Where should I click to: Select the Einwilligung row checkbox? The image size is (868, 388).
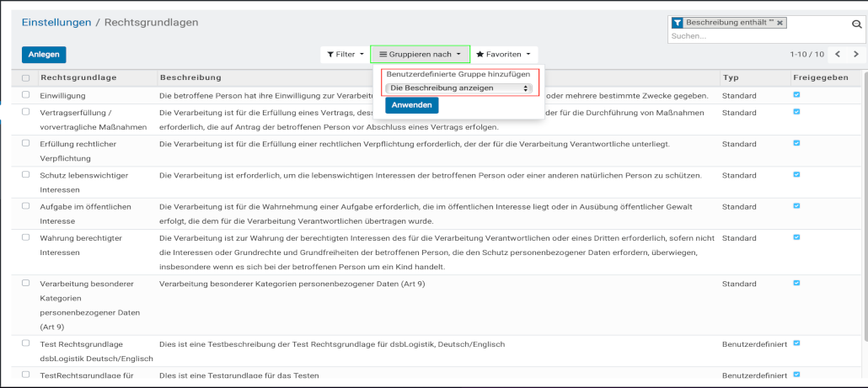[26, 95]
